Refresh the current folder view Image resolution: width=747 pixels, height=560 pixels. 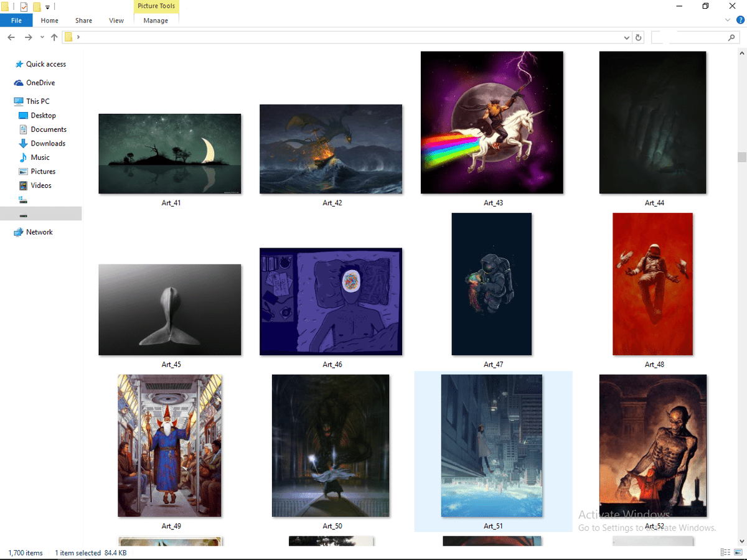(x=638, y=37)
